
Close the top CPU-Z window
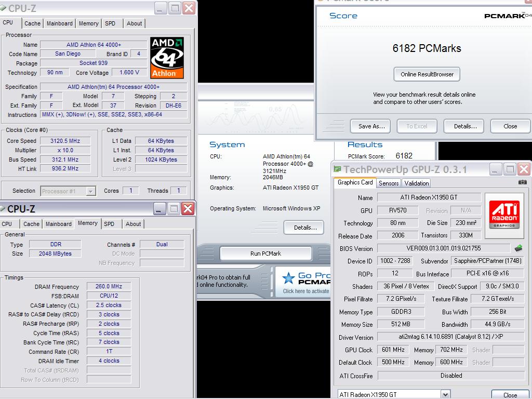(189, 8)
